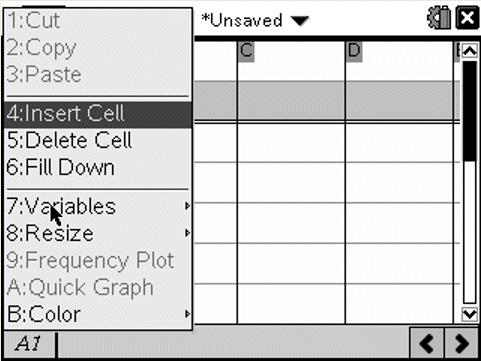The height and width of the screenshot is (361, 481).
Task: Choose Delete Cell from the menu
Action: click(x=98, y=140)
